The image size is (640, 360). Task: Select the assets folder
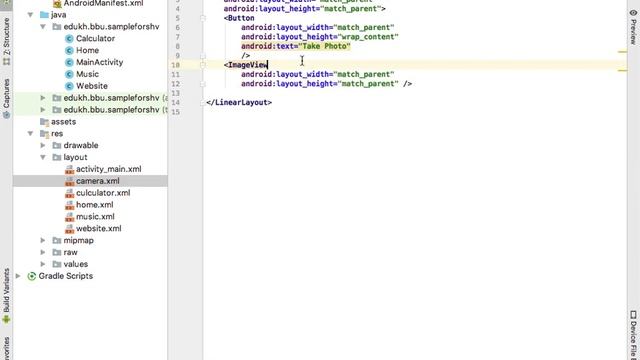click(x=63, y=122)
